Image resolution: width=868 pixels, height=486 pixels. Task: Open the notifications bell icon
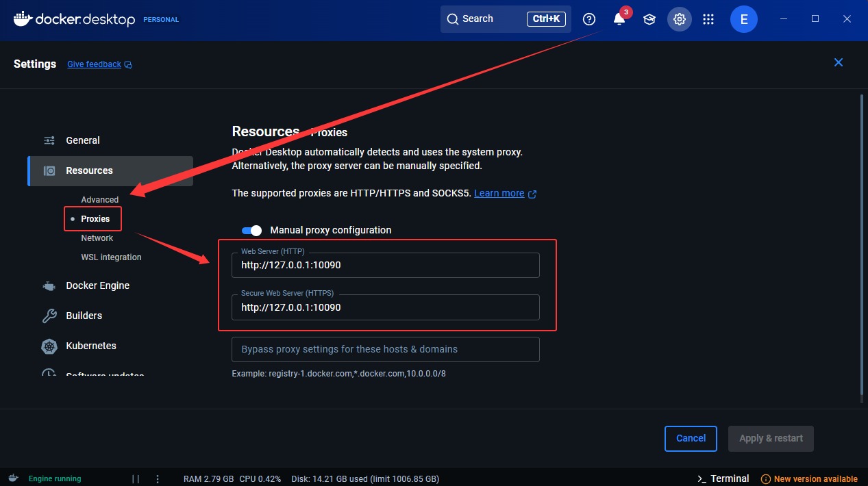(619, 19)
